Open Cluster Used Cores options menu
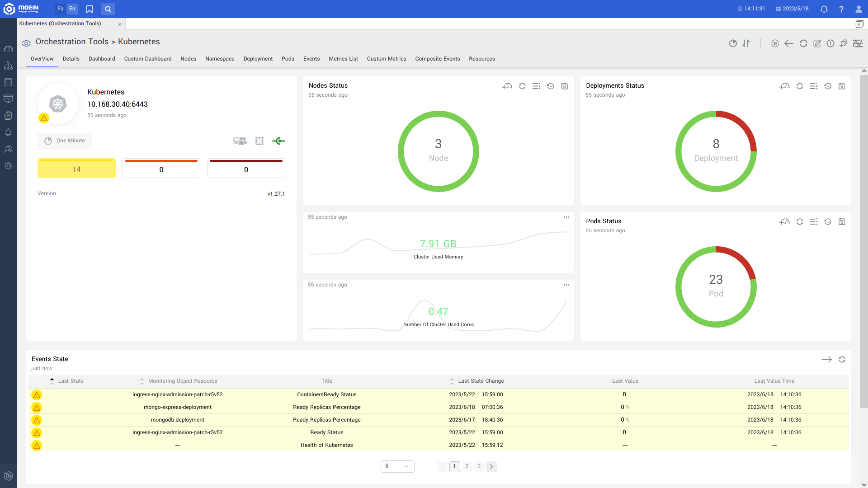The image size is (868, 488). click(566, 285)
